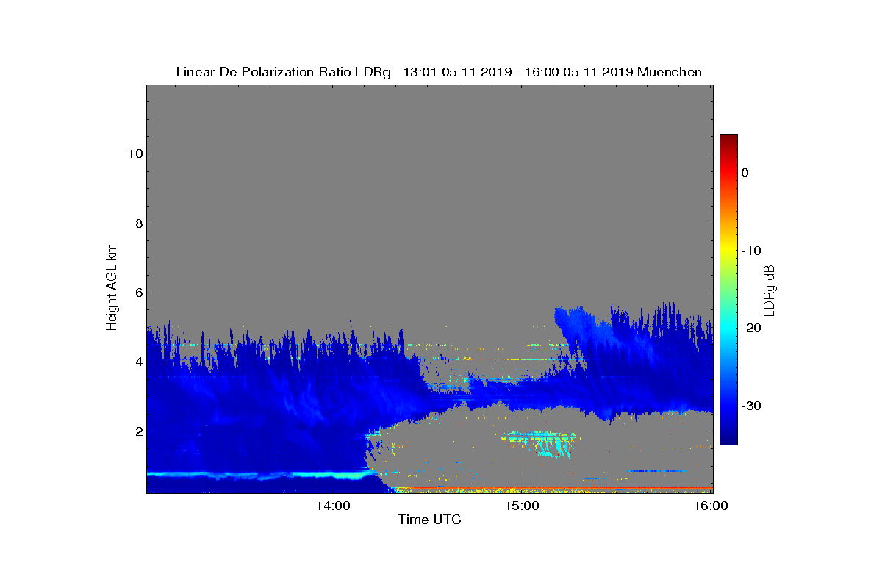Click the 'LDRg dB' colorbar title
This screenshot has height=588, width=882.
click(x=770, y=290)
